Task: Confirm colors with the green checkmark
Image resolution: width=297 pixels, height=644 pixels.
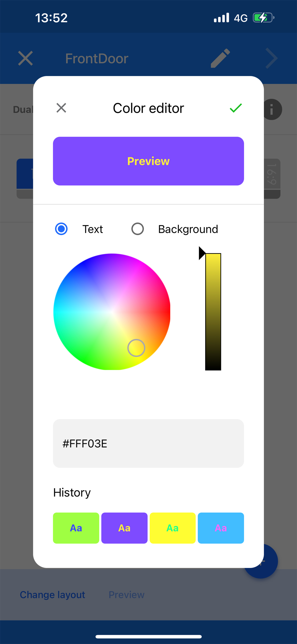Action: pyautogui.click(x=236, y=108)
